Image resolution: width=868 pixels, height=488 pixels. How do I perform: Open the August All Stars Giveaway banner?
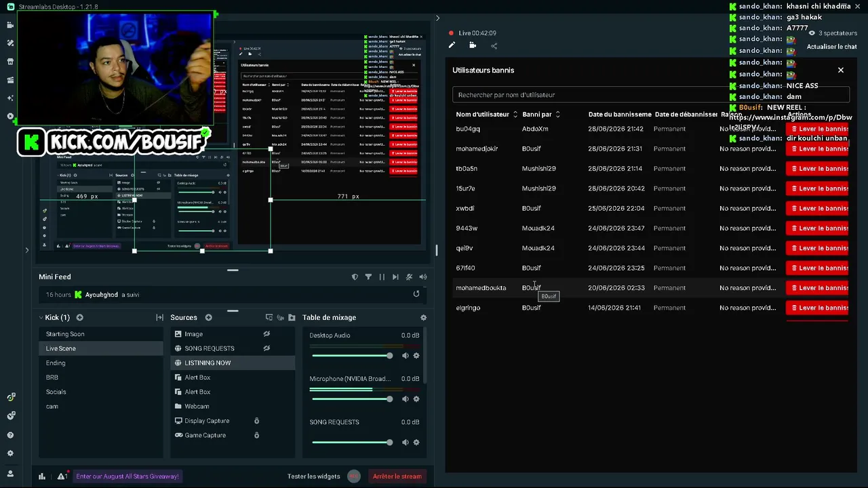coord(127,476)
